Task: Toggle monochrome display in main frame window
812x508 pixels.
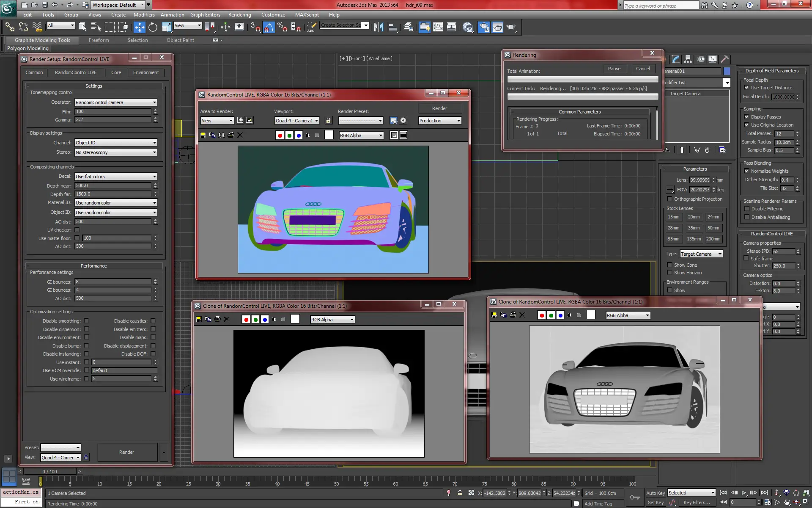Action: (308, 135)
